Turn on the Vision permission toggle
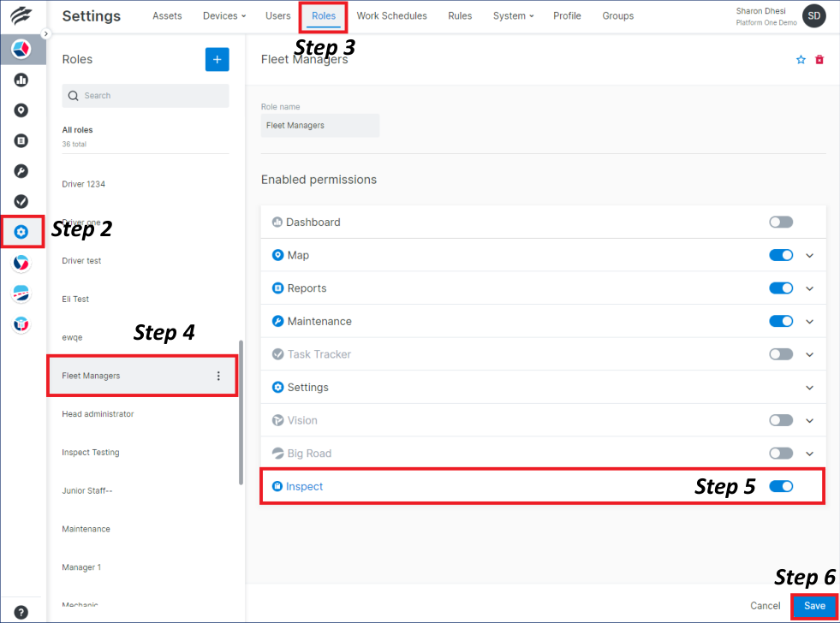The width and height of the screenshot is (840, 623). 781,420
